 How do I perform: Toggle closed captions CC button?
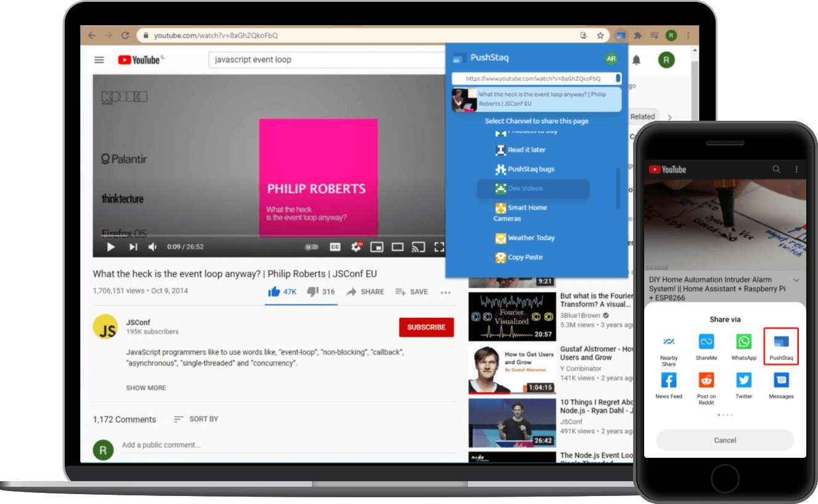pyautogui.click(x=335, y=247)
